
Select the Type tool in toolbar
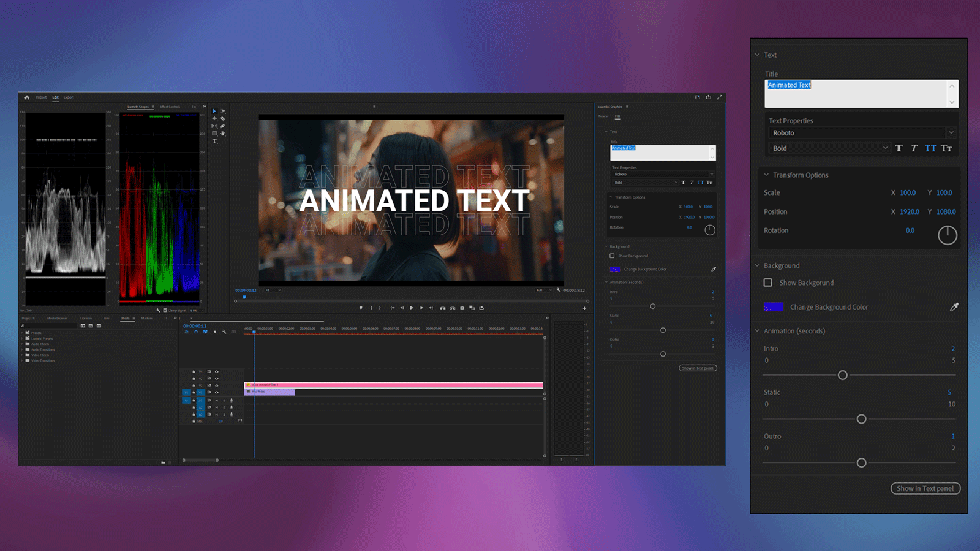(214, 141)
